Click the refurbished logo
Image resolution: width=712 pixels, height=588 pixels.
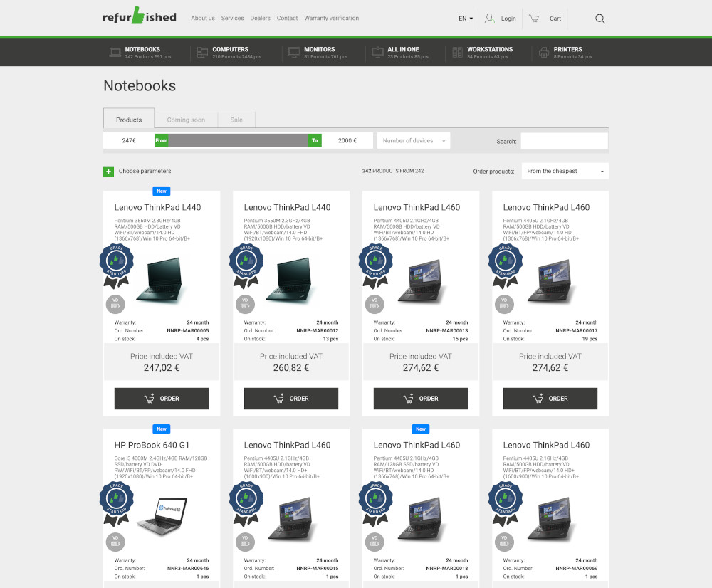tap(140, 16)
